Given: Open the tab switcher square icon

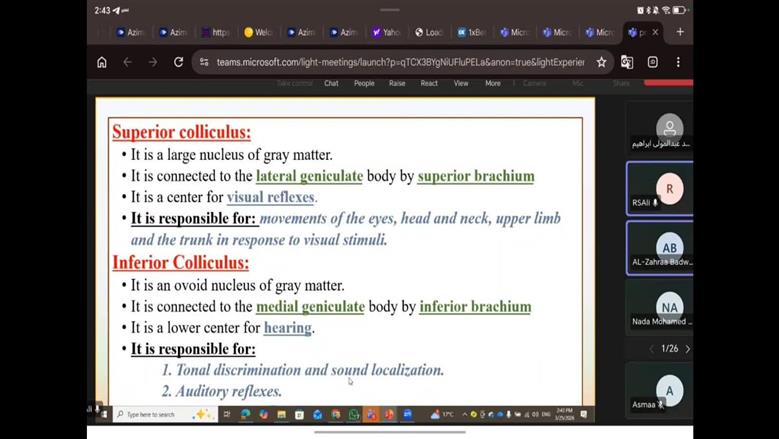Looking at the screenshot, I should point(653,62).
